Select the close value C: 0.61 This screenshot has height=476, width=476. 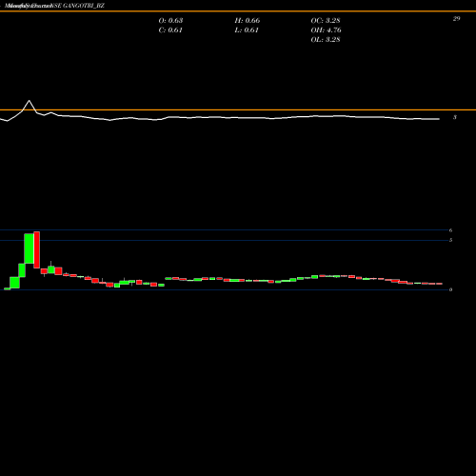(170, 30)
